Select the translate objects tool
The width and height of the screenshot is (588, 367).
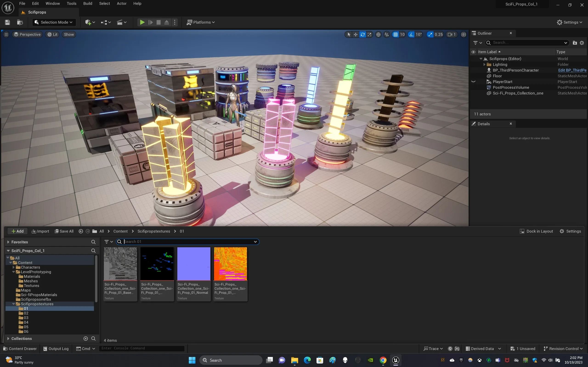[x=356, y=34]
